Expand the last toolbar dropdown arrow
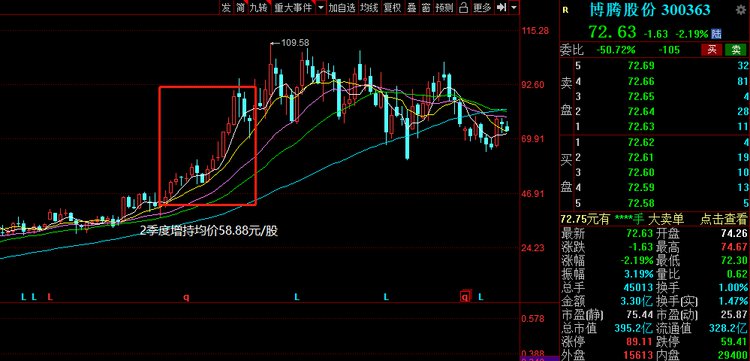The height and width of the screenshot is (361, 750). point(514,7)
